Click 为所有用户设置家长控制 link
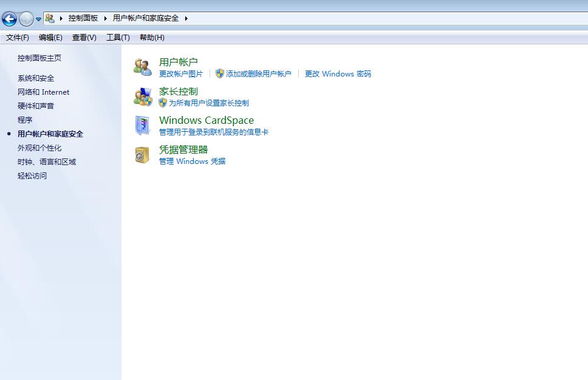588x380 pixels. coord(209,103)
